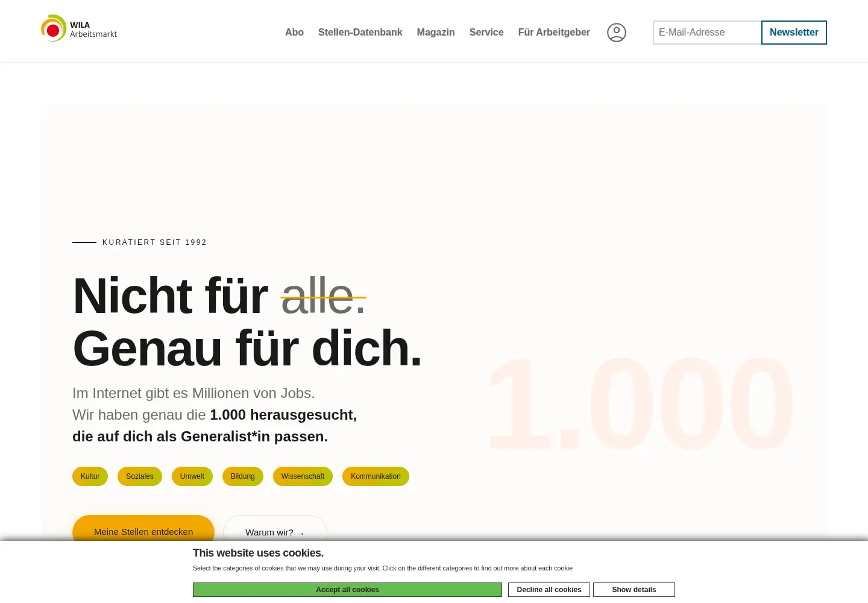This screenshot has width=868, height=603.
Task: Open the Magazin navigation item
Action: click(436, 33)
